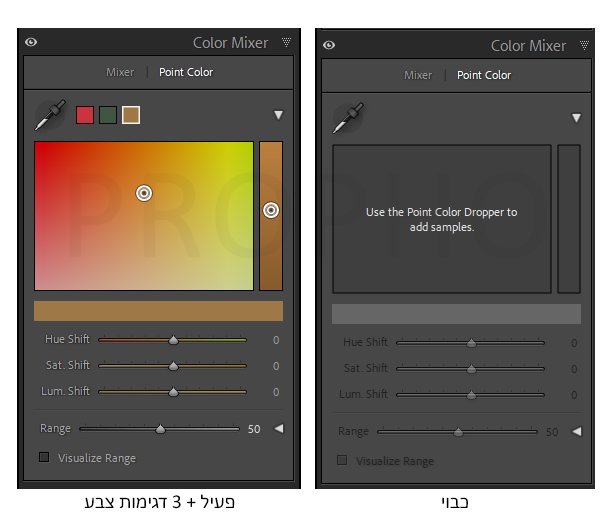This screenshot has height=517, width=616.
Task: Click the Sat. Shift label in left panel
Action: coord(68,365)
